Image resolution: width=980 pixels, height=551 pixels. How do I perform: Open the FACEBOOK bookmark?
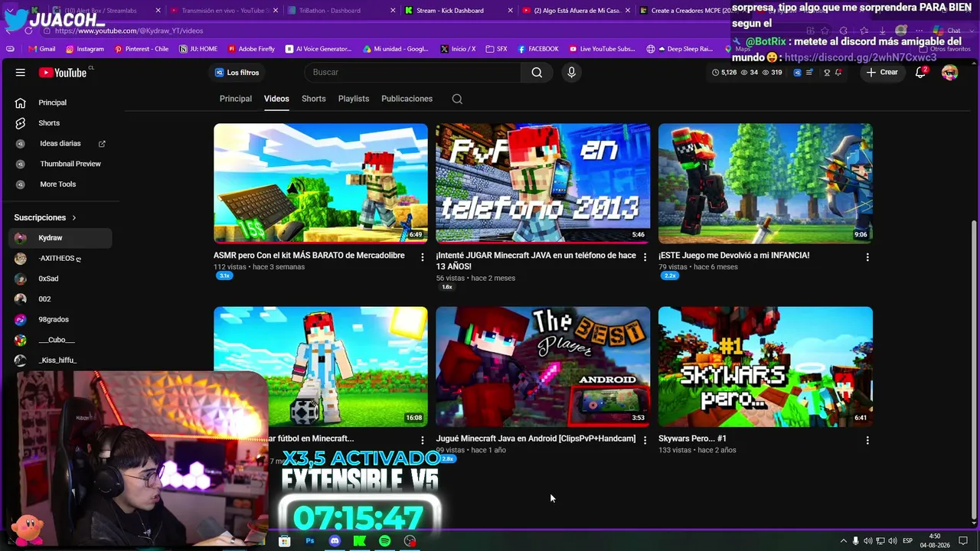coord(538,49)
